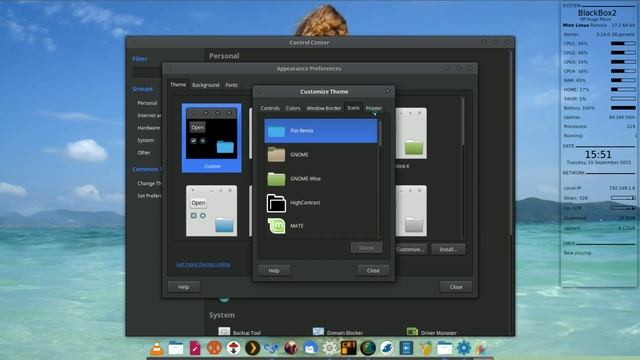This screenshot has height=360, width=640.
Task: Close the Customize Theme dialog via Close button
Action: [373, 271]
